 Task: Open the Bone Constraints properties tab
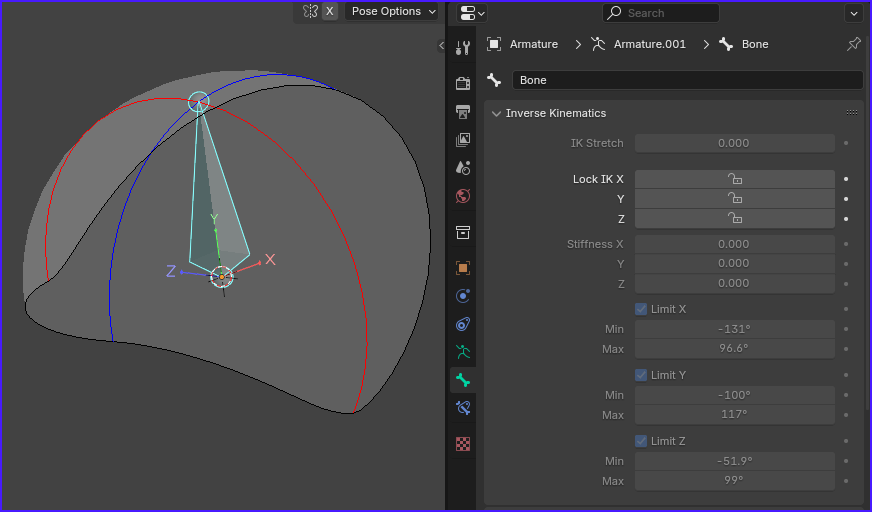click(463, 408)
